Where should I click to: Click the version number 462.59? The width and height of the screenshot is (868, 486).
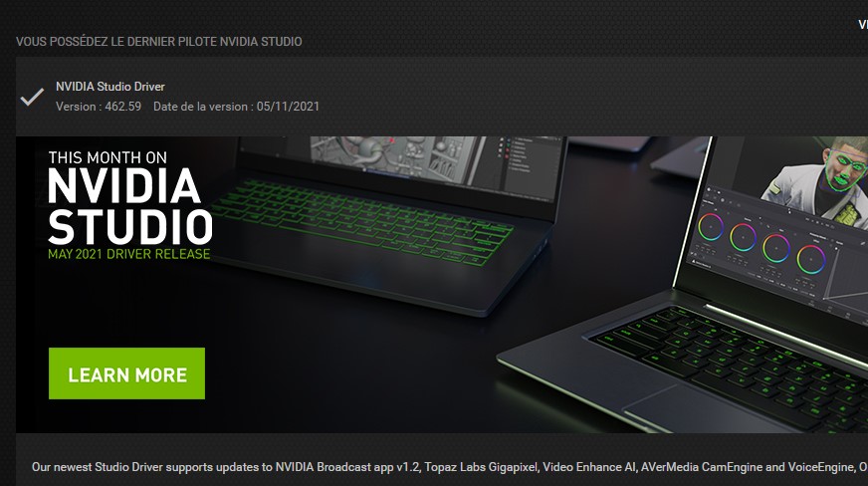point(122,107)
